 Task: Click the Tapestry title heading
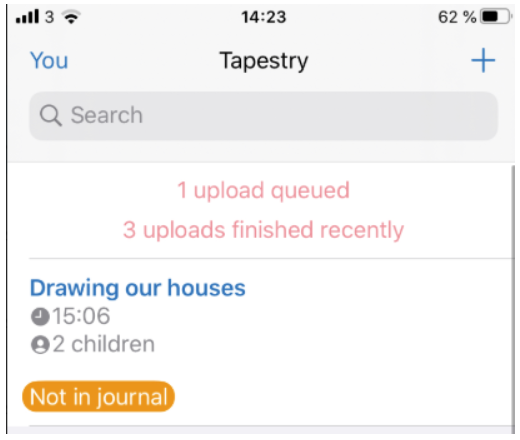click(x=264, y=61)
